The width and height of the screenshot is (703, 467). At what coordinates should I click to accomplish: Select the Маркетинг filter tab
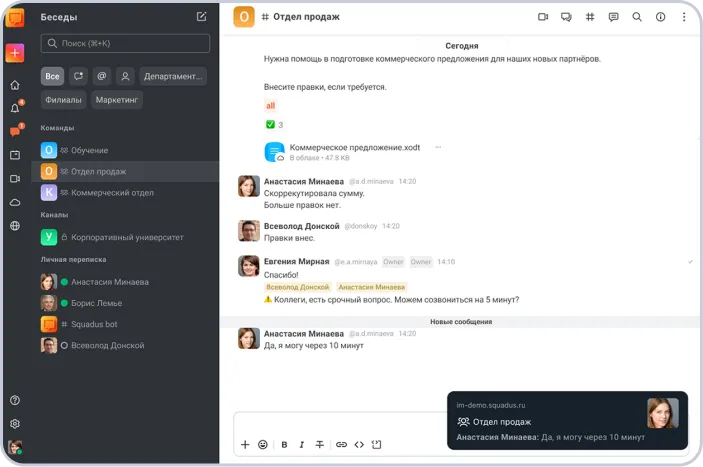coord(117,100)
